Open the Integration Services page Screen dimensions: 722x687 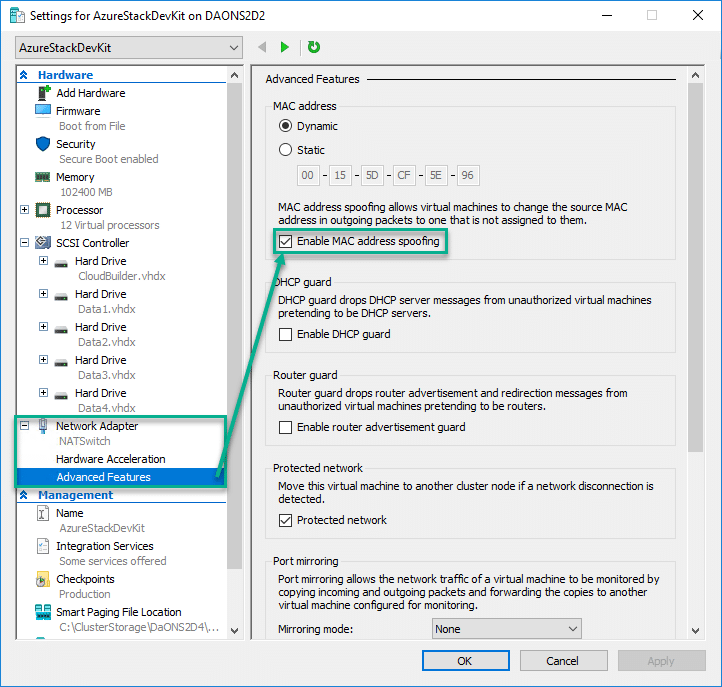point(105,546)
